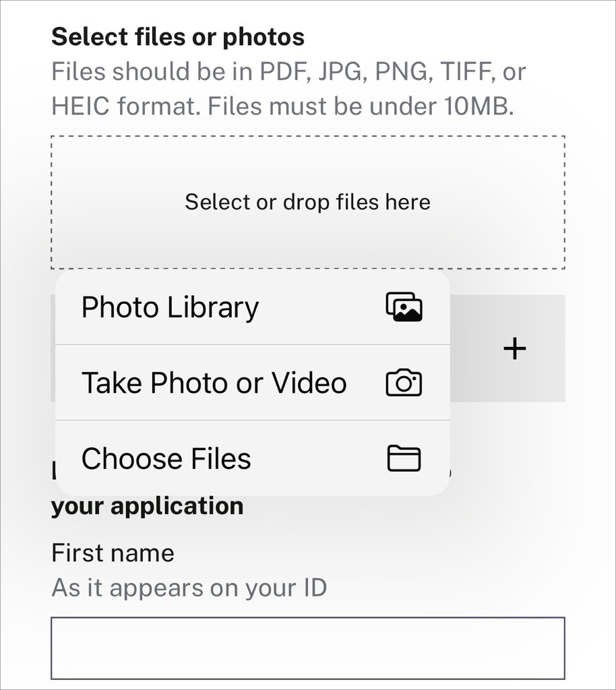The width and height of the screenshot is (616, 690).
Task: Click the 'Select files or photos' heading
Action: (178, 37)
